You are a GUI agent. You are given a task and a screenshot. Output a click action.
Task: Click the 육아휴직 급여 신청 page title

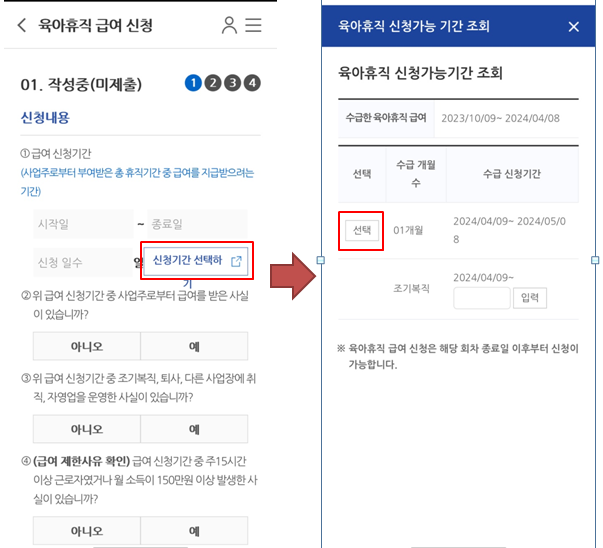coord(95,25)
